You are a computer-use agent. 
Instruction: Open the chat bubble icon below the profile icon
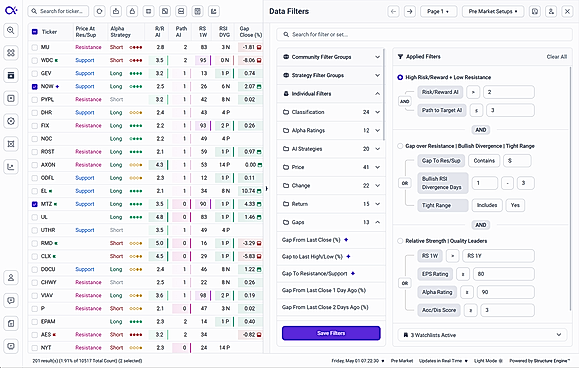pyautogui.click(x=11, y=300)
